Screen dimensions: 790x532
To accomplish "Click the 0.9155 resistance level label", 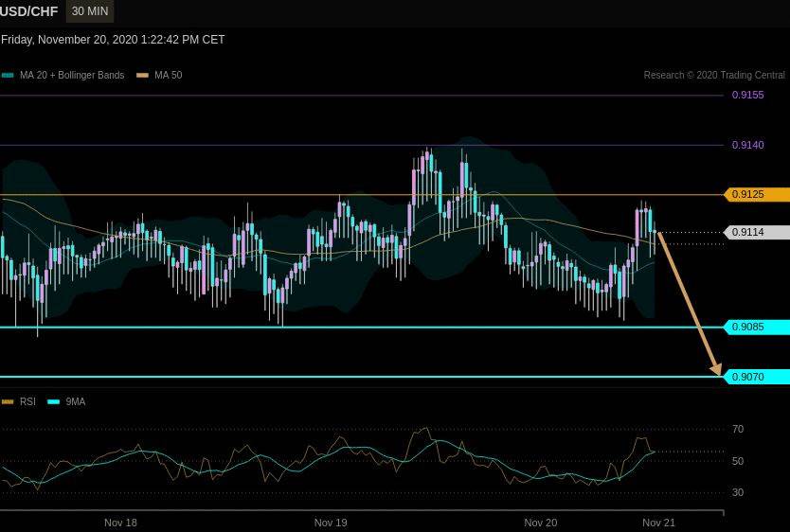I will (747, 95).
